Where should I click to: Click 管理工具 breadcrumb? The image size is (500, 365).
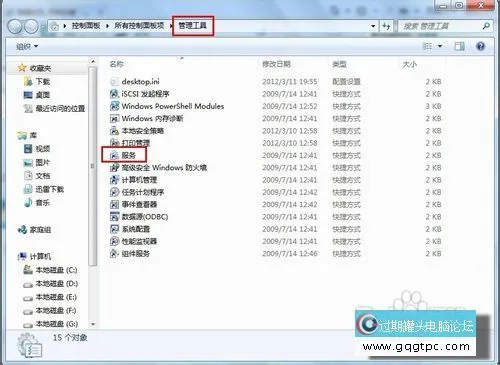[192, 26]
